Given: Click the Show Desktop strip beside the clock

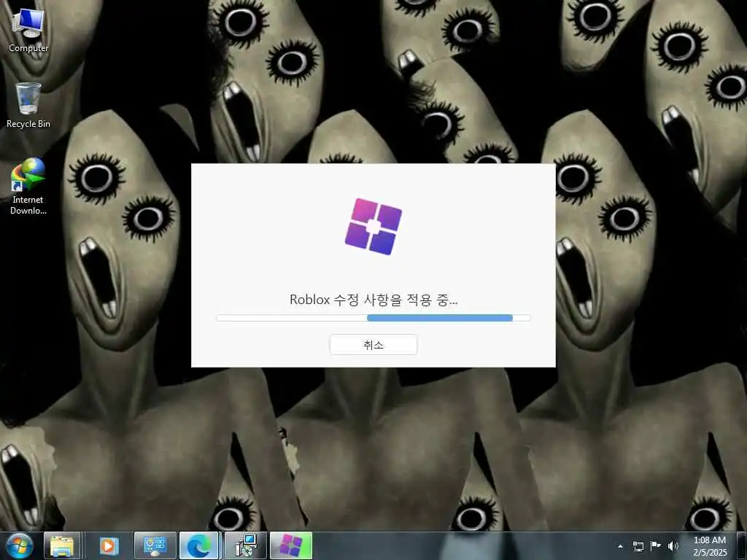Looking at the screenshot, I should [x=742, y=545].
